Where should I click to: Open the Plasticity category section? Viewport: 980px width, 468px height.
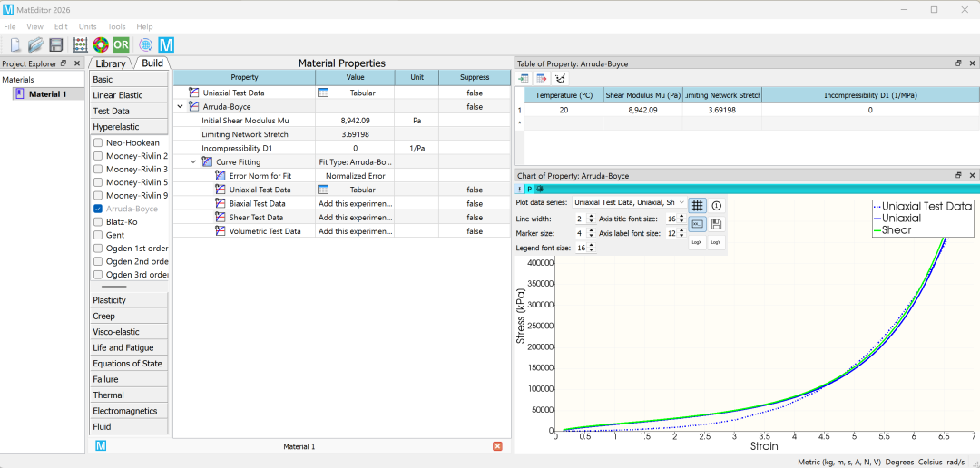click(129, 300)
